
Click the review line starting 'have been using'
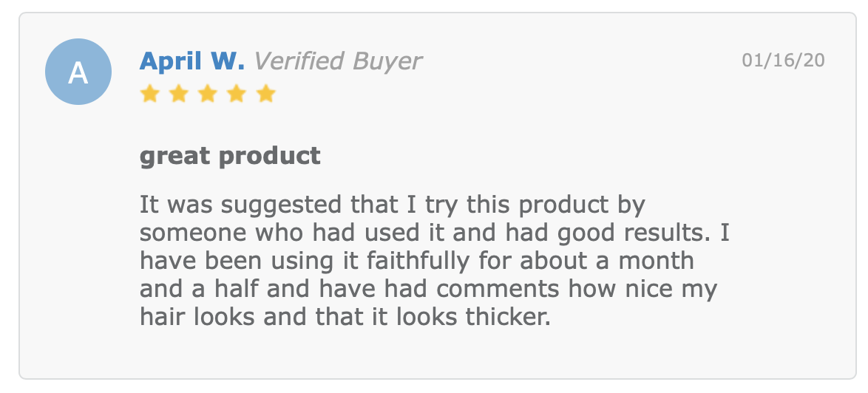point(417,262)
